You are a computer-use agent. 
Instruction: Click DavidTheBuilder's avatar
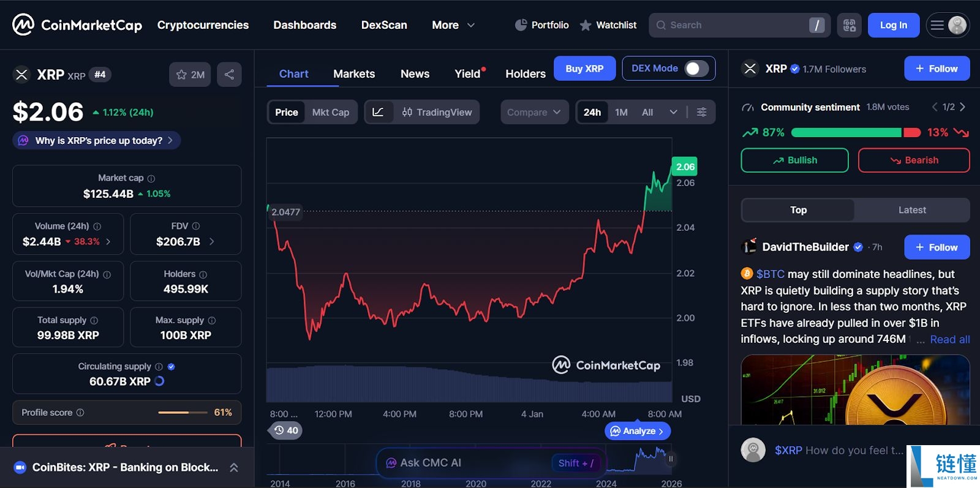point(749,247)
